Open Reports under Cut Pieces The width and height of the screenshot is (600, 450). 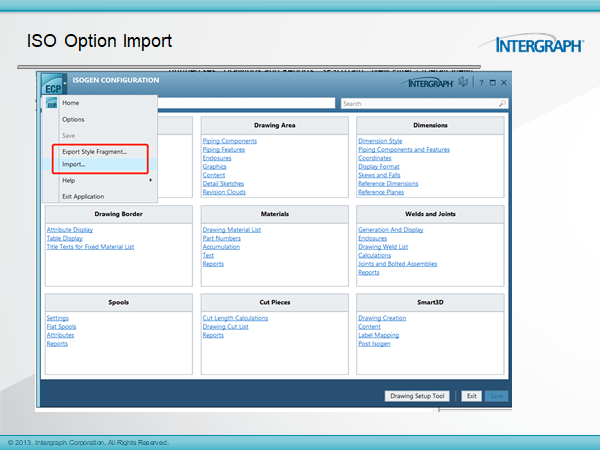coord(213,335)
